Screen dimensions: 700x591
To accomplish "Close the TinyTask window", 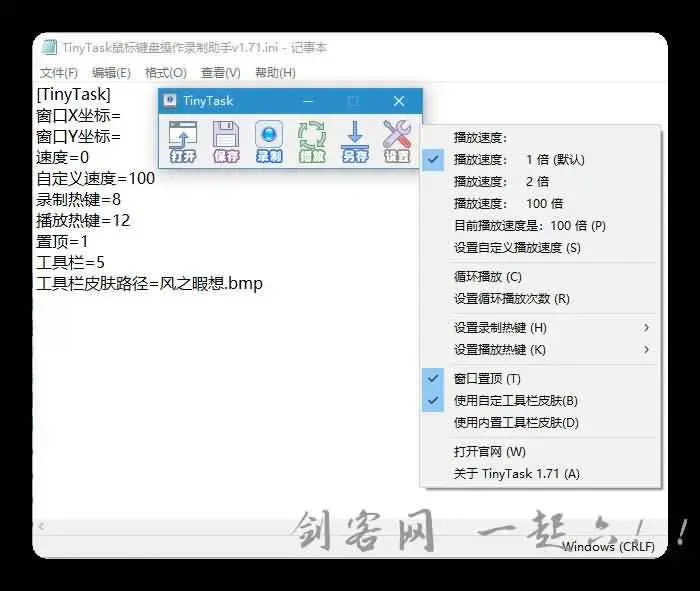I will tap(399, 101).
